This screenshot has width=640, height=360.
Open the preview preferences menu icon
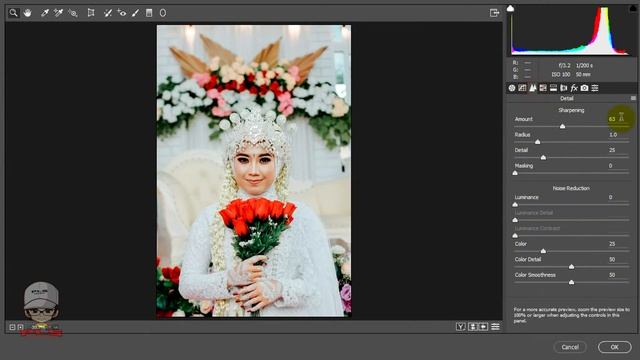[495, 327]
